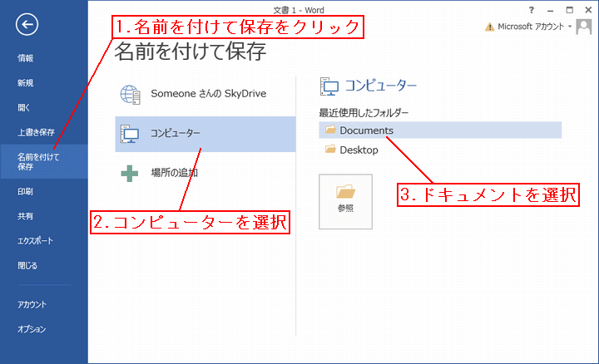Click the green plus icon for 場所の追加
This screenshot has width=599, height=364.
pos(130,173)
